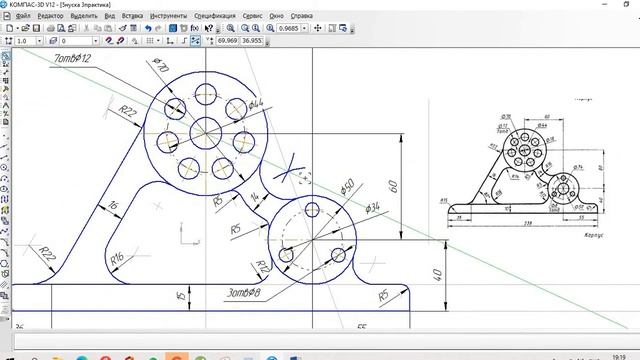Open the Выделить menu

pos(84,16)
